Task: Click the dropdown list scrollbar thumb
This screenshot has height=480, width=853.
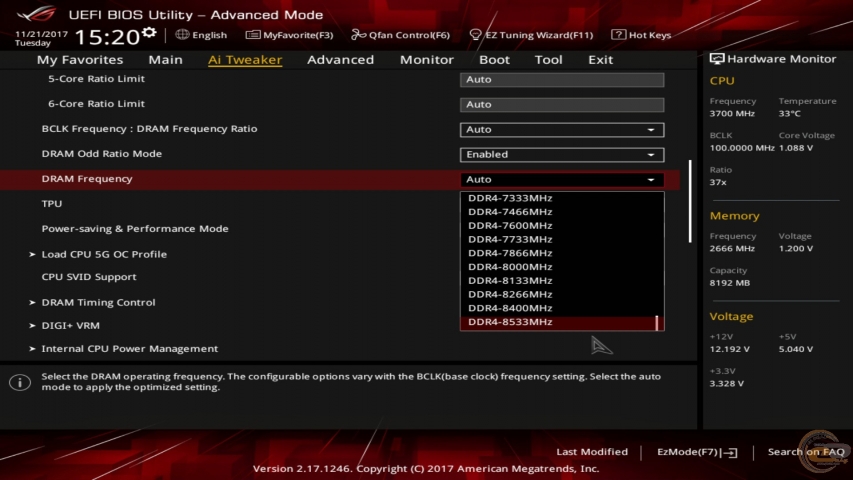Action: point(657,323)
